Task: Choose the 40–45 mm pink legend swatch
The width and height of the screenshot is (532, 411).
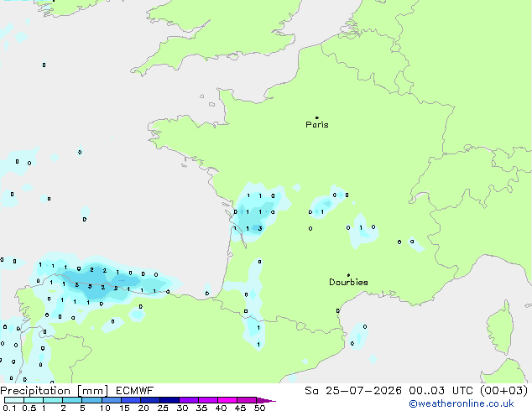Action: click(227, 400)
